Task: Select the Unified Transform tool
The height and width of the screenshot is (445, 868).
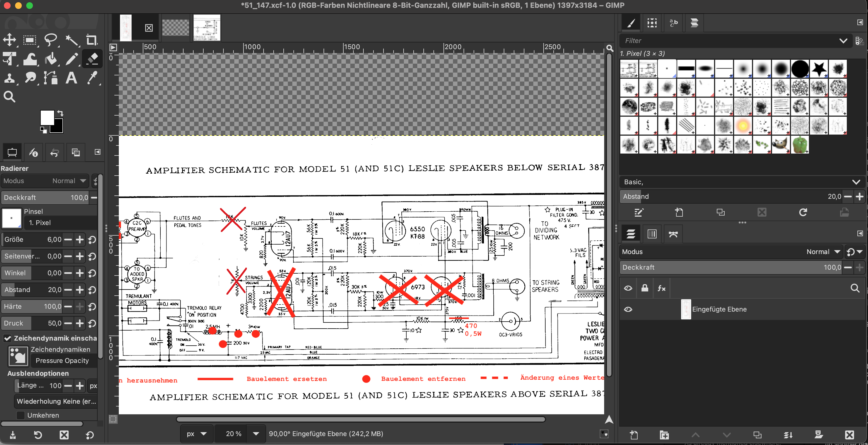Action: click(x=9, y=59)
